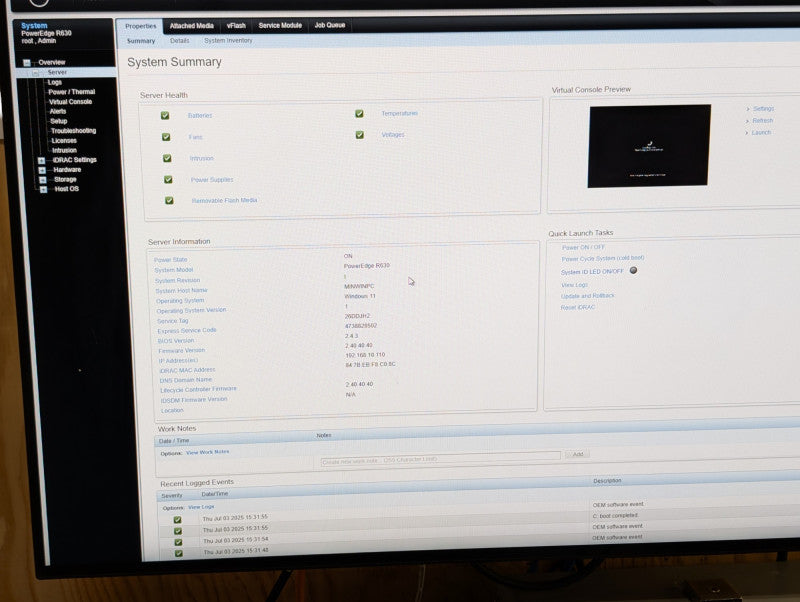Viewport: 800px width, 602px height.
Task: Click the System ID LED indicator
Action: pos(633,270)
